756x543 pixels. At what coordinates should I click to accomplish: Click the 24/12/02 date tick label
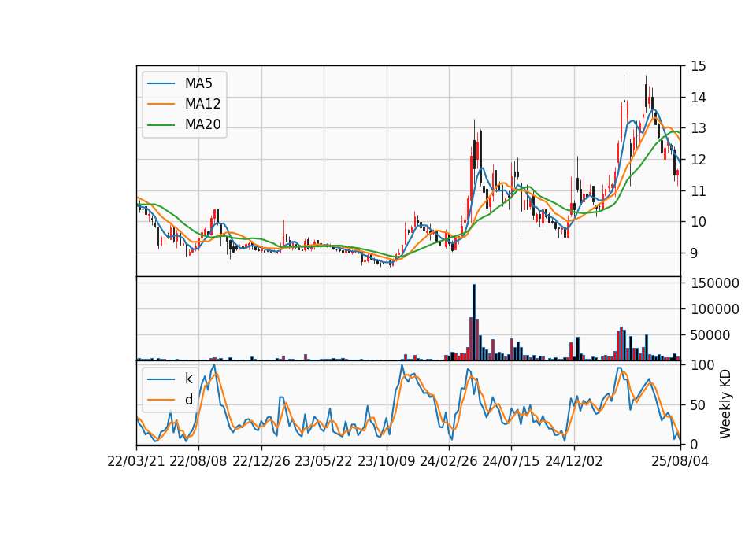(574, 462)
